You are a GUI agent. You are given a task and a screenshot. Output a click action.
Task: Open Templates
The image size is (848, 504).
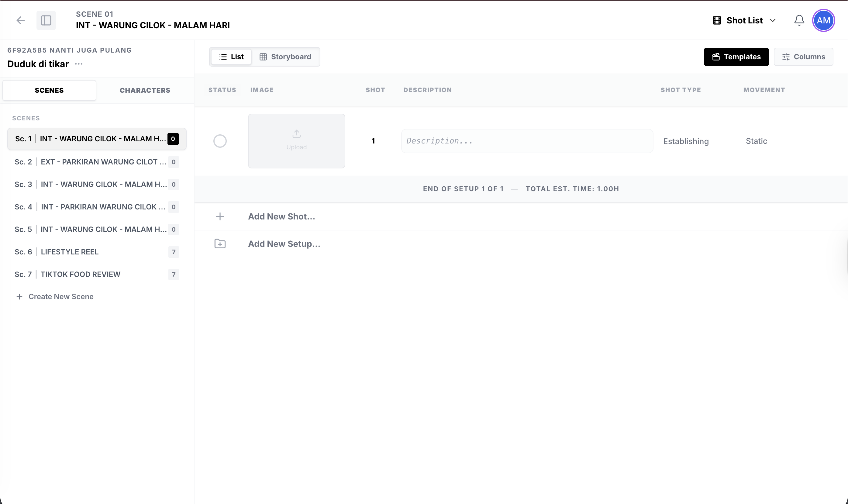[x=736, y=57]
